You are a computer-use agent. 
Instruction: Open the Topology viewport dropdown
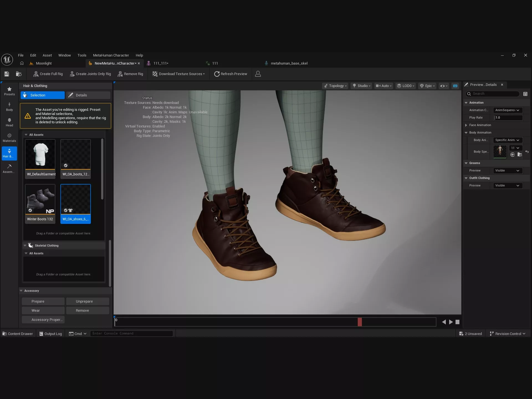pos(335,86)
